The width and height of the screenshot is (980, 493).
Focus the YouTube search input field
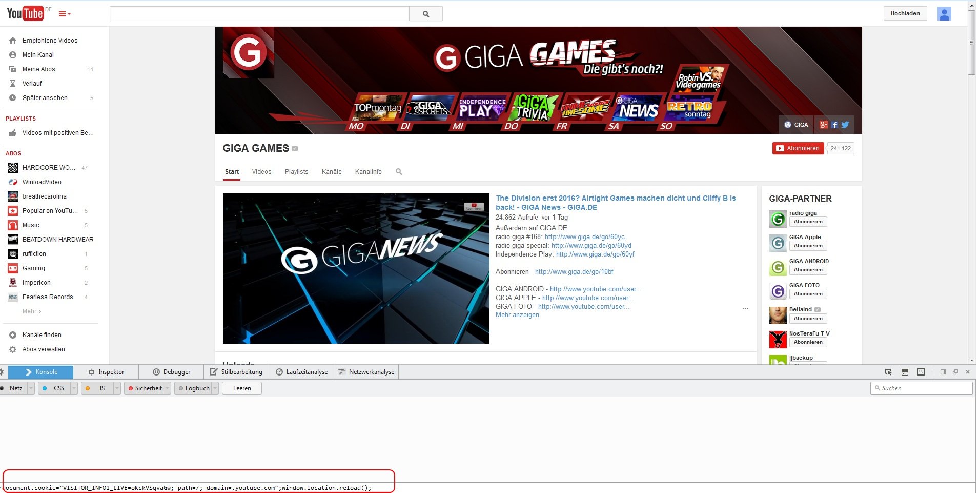click(x=259, y=14)
